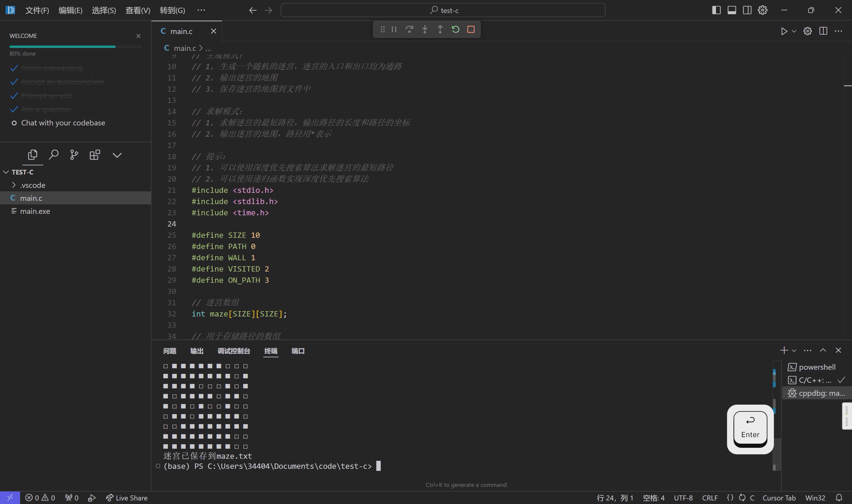Expand the .vscode folder
852x504 pixels.
75,185
